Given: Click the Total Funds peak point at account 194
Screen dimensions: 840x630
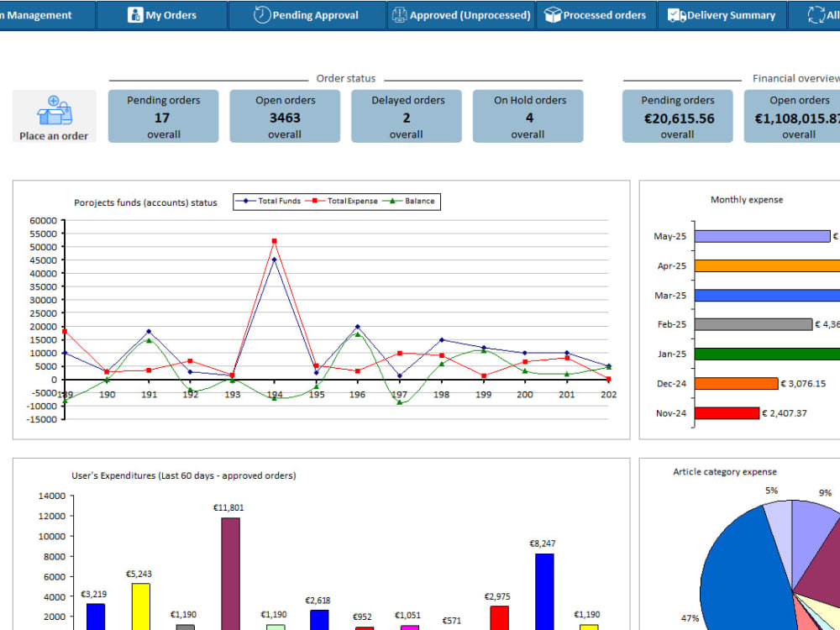Looking at the screenshot, I should point(275,260).
